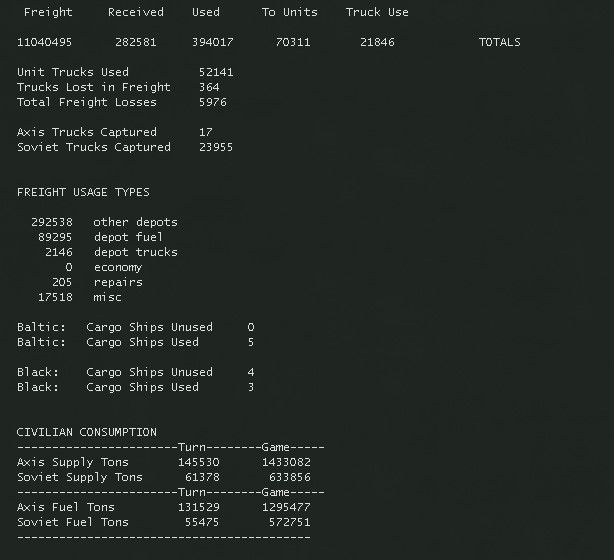The height and width of the screenshot is (560, 614).
Task: Click the Axis Trucks Captured label
Action: (87, 132)
